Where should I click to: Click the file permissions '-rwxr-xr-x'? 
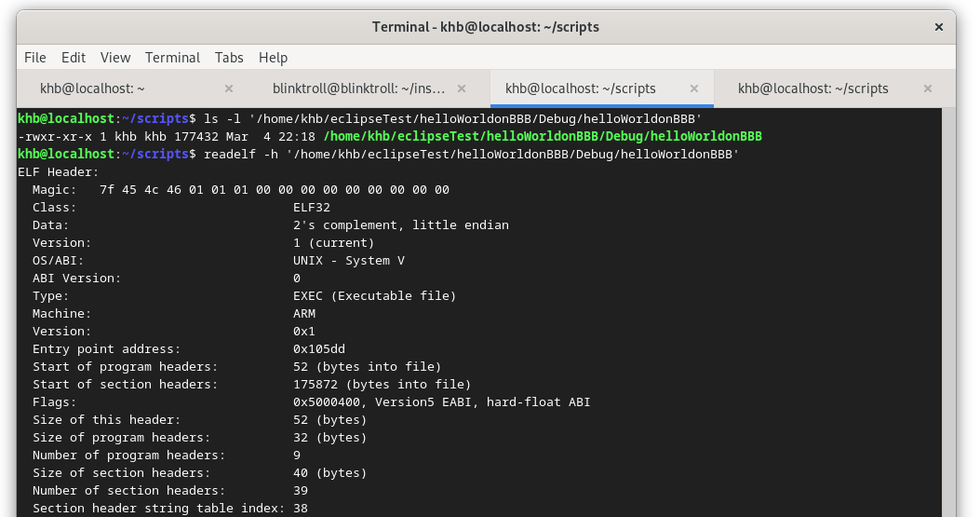click(55, 136)
